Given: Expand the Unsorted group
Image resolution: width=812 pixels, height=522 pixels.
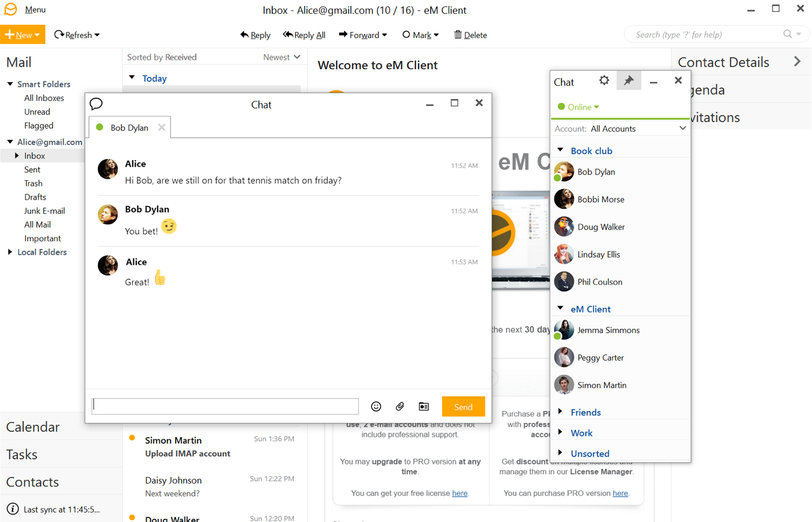Looking at the screenshot, I should pyautogui.click(x=560, y=453).
